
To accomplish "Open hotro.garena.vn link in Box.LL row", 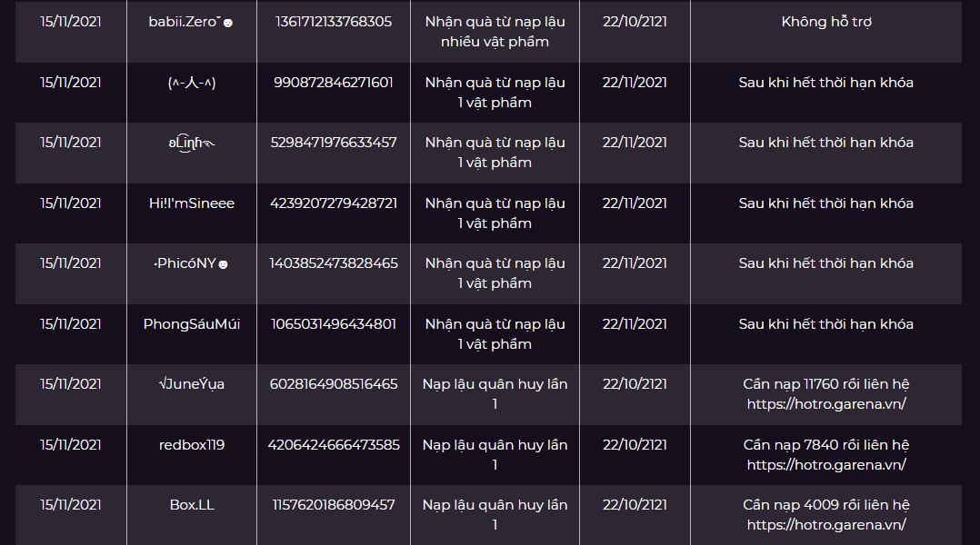I will click(x=826, y=524).
